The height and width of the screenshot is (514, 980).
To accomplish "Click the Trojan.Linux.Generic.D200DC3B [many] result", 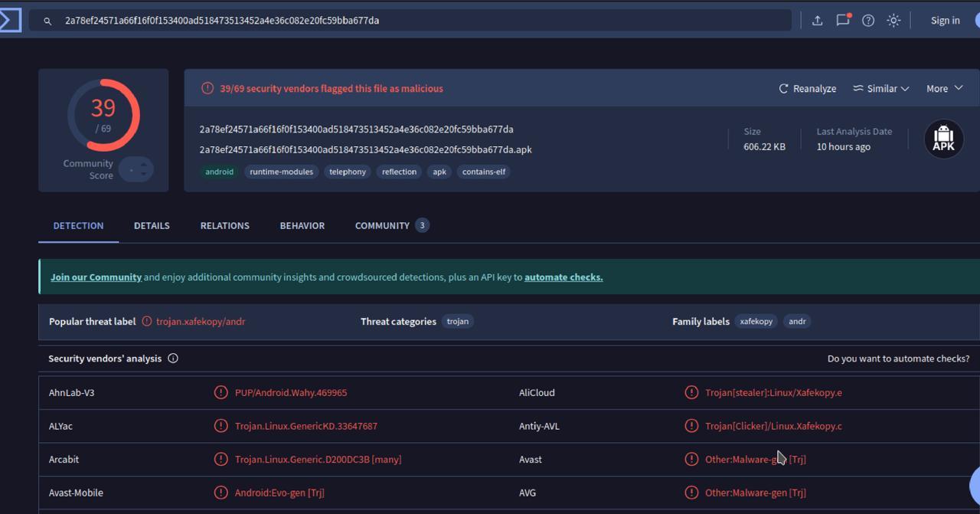I will 318,460.
